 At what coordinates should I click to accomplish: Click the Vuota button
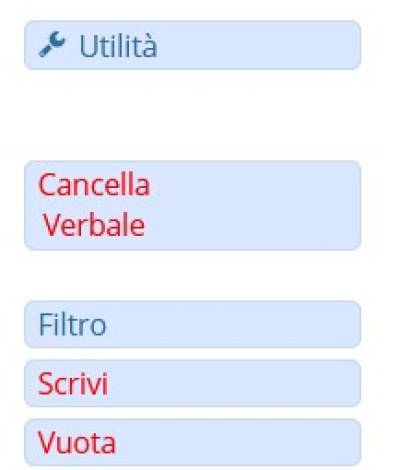[193, 442]
